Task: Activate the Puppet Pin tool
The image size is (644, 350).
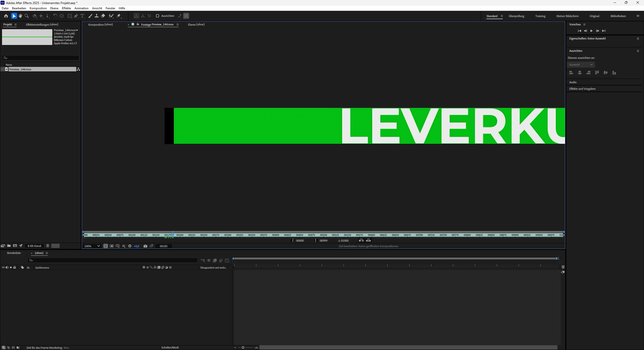Action: (119, 16)
